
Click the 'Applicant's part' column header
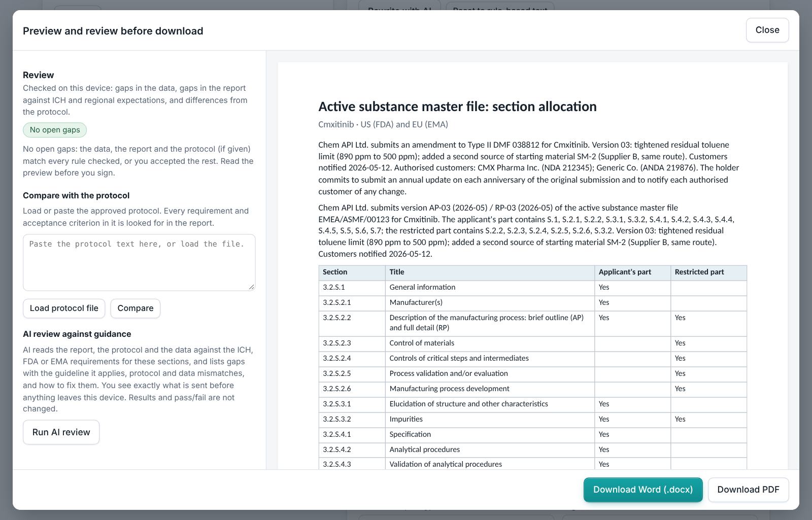632,272
